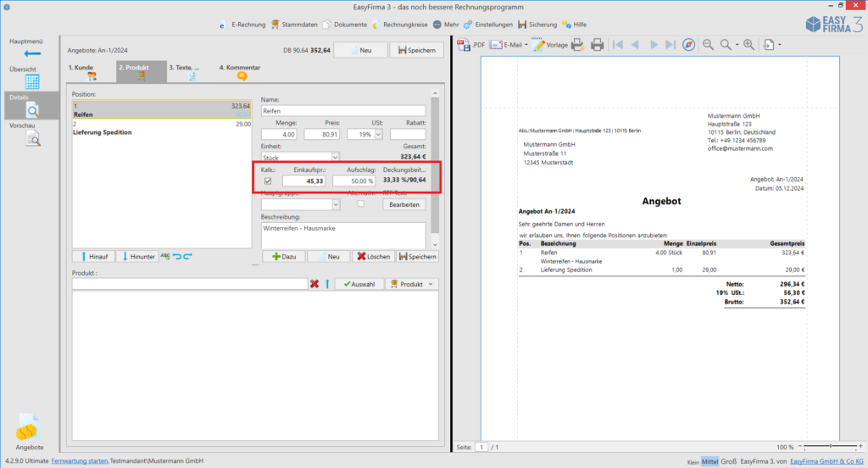Open the E-Rechnung menu
The height and width of the screenshot is (468, 868).
[242, 25]
